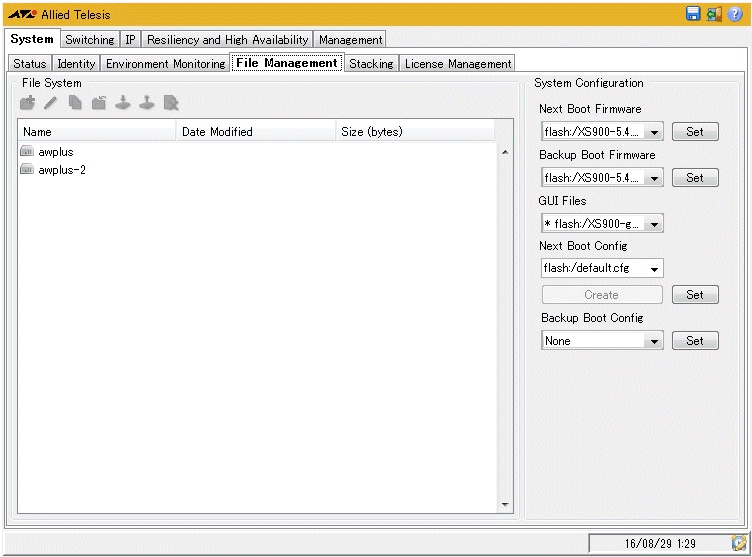Open the Backup Boot Config dropdown
The image size is (752, 557).
pos(654,341)
